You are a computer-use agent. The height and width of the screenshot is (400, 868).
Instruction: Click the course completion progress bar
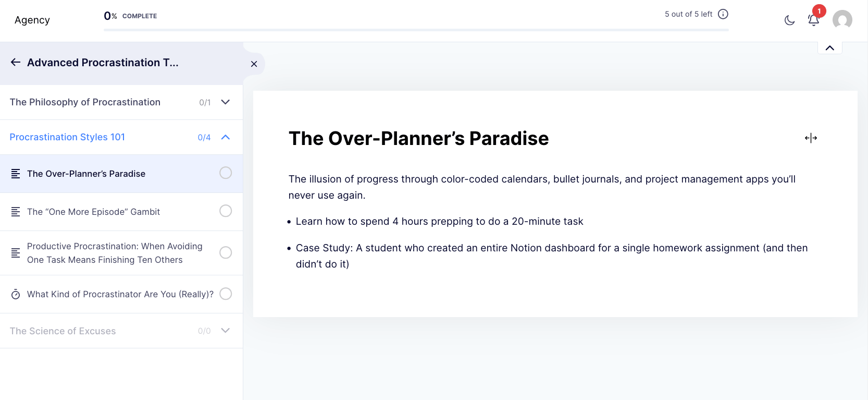click(x=416, y=30)
